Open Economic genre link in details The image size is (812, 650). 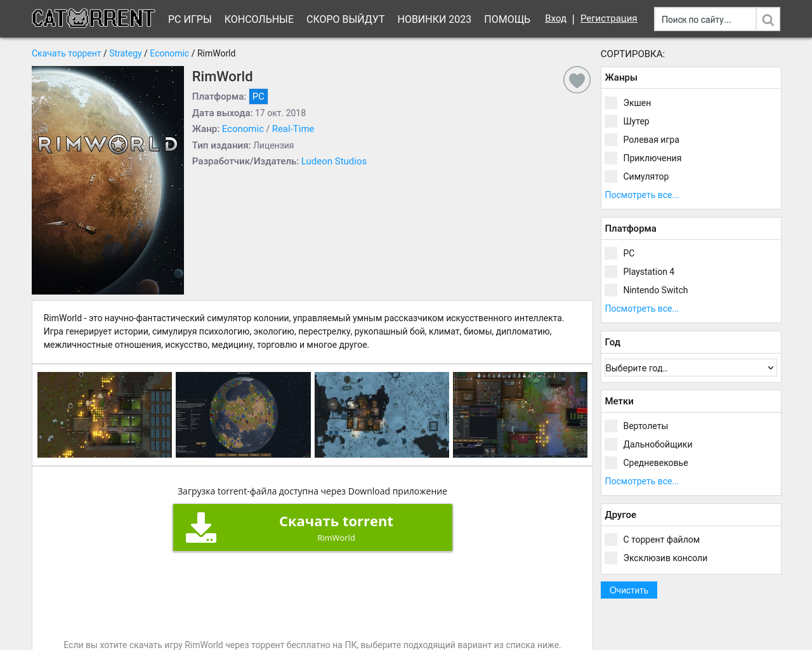pos(243,129)
